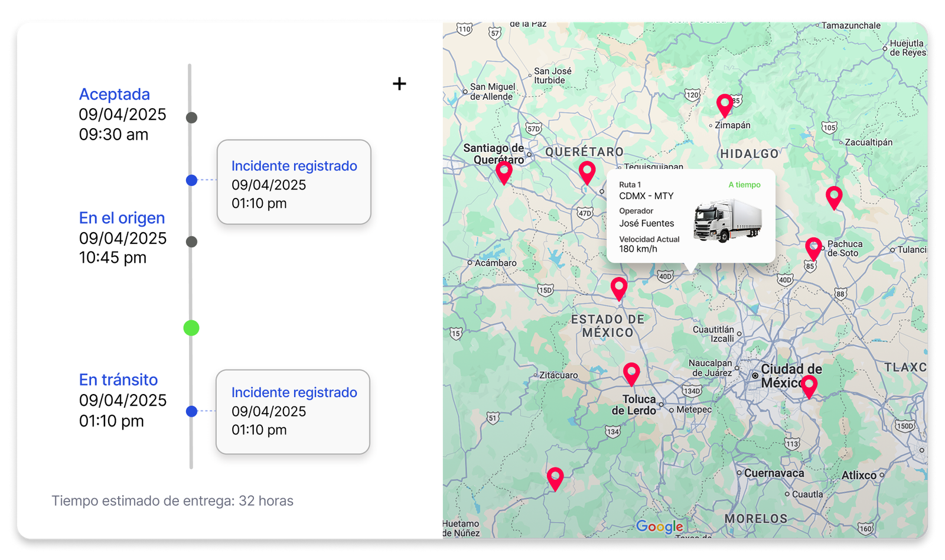Select the map pin above Estado de México label
The width and height of the screenshot is (945, 560).
point(619,289)
